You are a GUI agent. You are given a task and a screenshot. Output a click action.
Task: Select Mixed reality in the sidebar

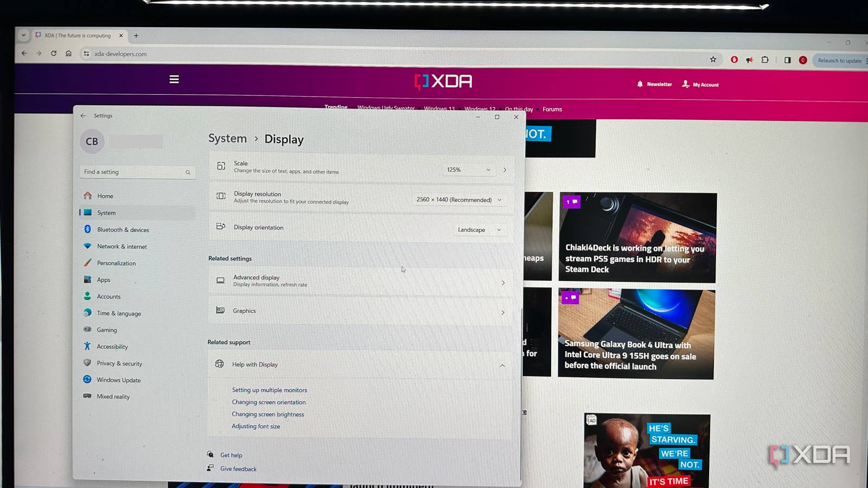point(113,396)
